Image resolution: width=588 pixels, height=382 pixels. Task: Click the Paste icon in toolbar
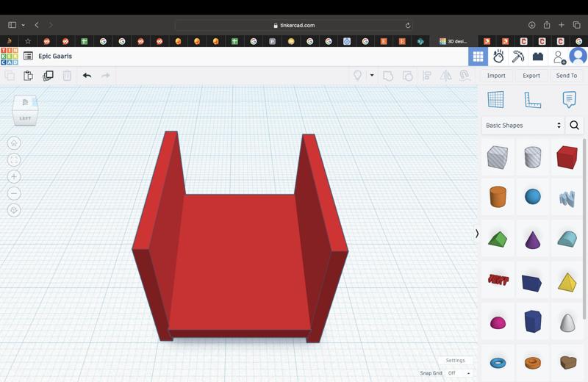click(x=28, y=76)
